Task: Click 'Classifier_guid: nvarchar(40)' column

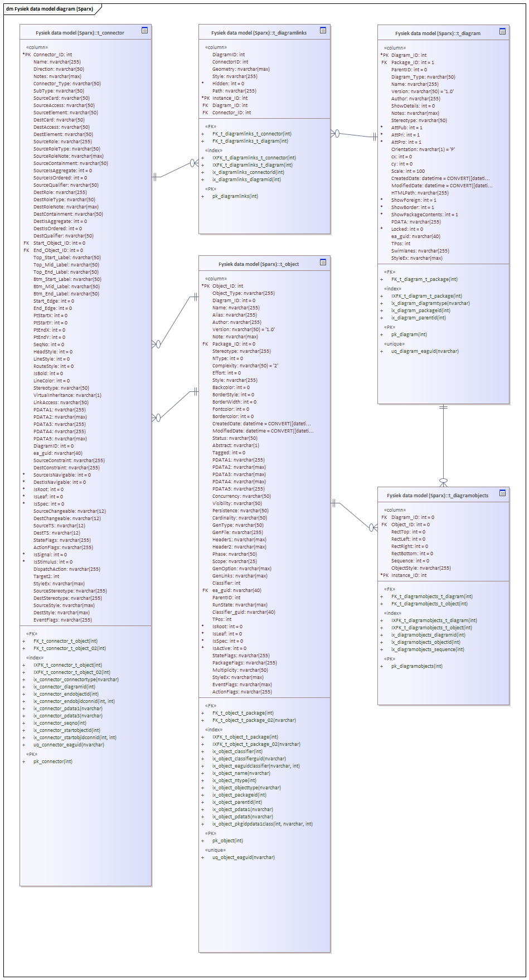Action: coord(244,612)
